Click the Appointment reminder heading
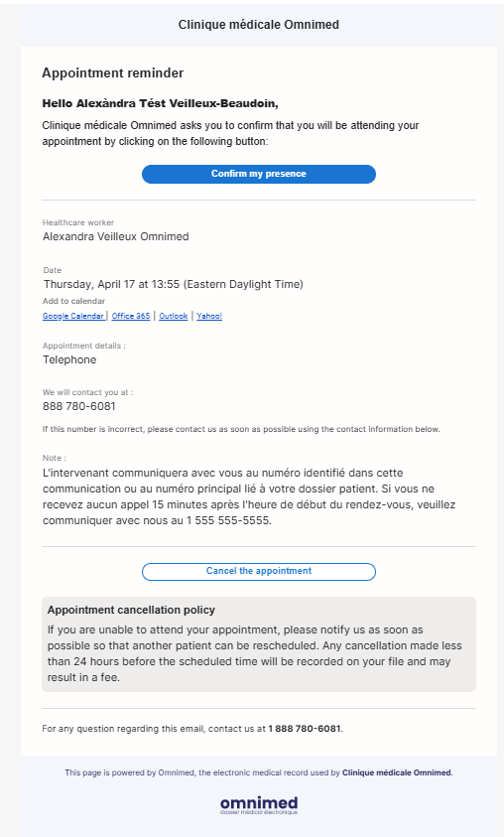This screenshot has width=504, height=837. (113, 73)
